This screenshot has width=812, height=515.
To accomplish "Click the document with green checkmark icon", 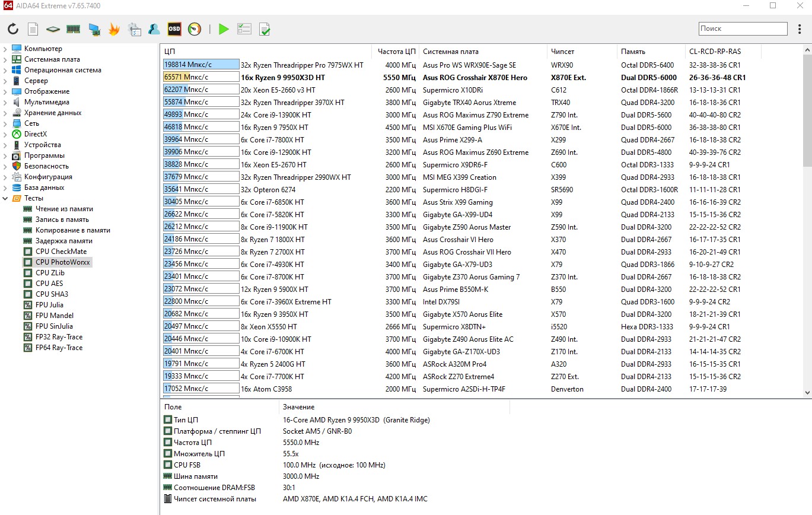I will (265, 28).
